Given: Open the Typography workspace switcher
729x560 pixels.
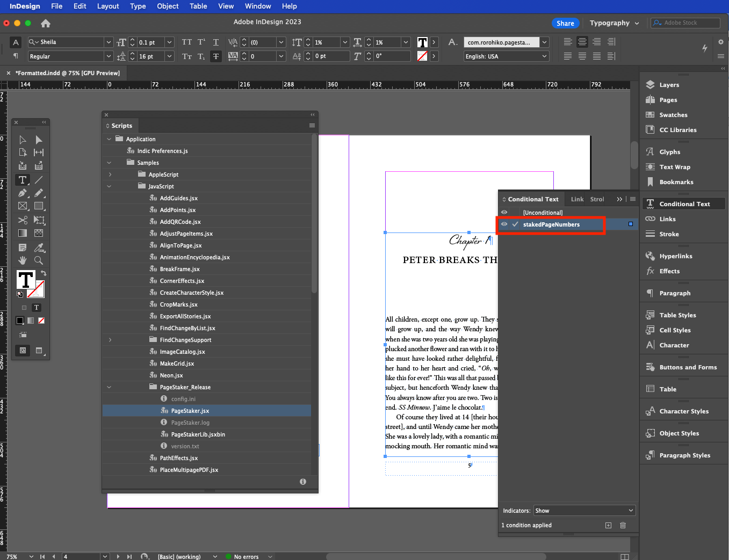Looking at the screenshot, I should click(x=615, y=23).
